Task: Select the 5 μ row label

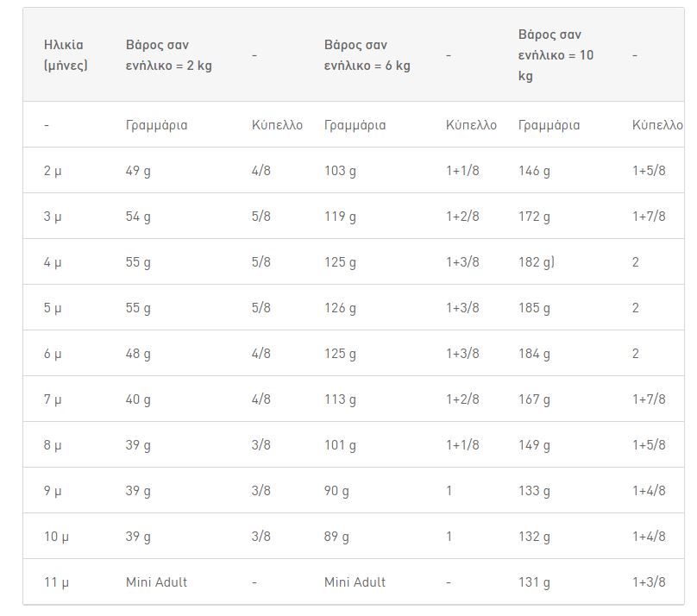Action: (x=53, y=308)
